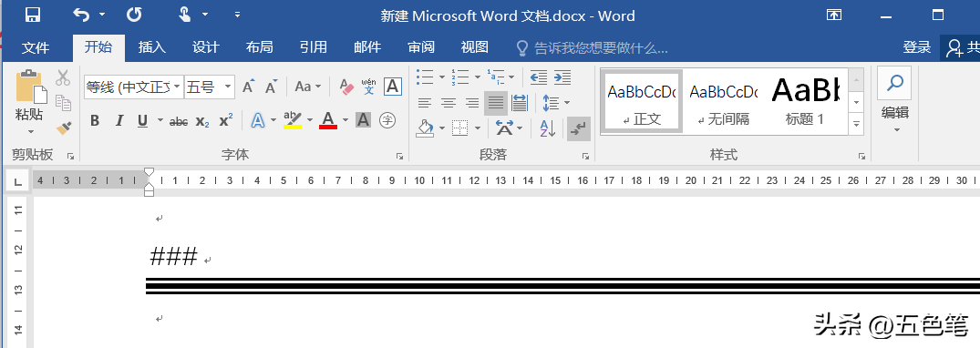Switch to the 引用 tab

pos(313,47)
